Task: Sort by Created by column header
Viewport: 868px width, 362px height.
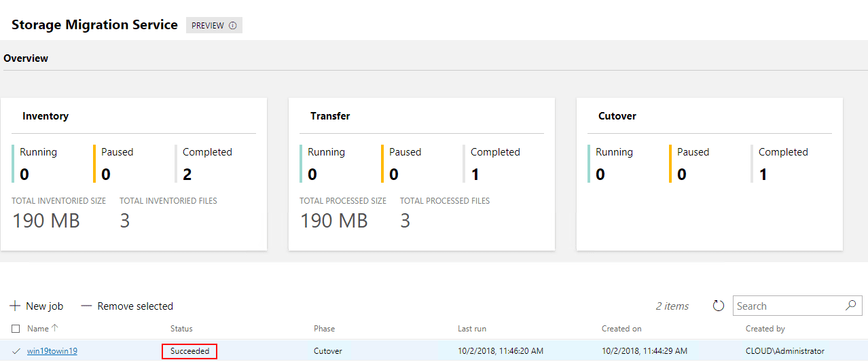Action: (x=765, y=329)
